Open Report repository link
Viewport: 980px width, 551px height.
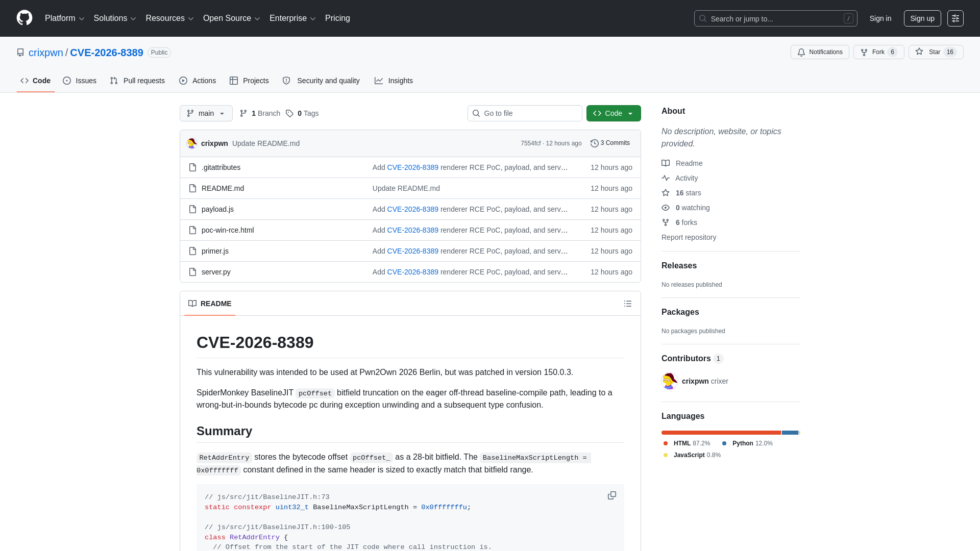[689, 237]
